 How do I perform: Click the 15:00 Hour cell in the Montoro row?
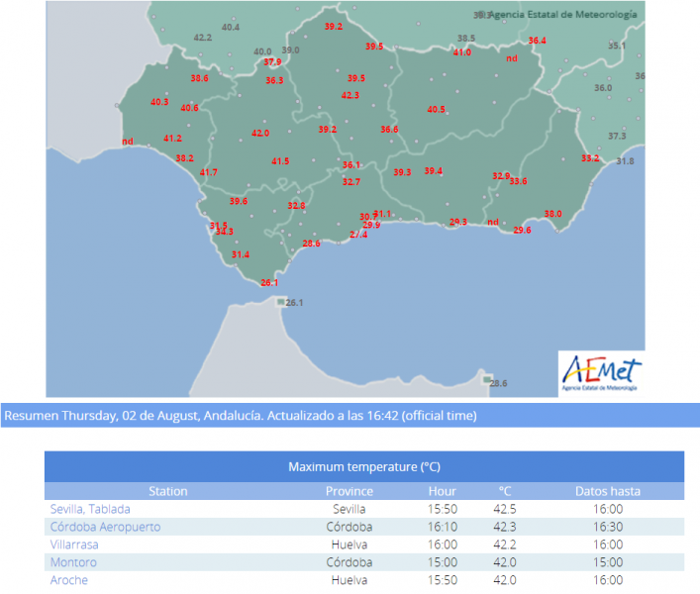(x=442, y=562)
